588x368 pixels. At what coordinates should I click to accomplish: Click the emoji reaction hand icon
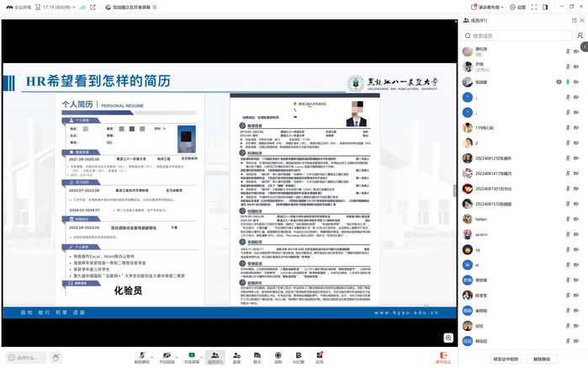56,357
